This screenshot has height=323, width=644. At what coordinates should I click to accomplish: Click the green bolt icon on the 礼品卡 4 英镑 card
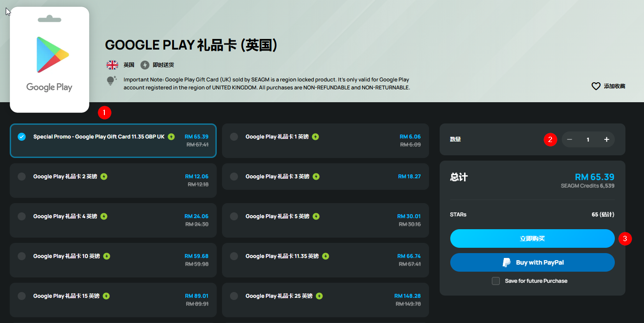tap(104, 216)
